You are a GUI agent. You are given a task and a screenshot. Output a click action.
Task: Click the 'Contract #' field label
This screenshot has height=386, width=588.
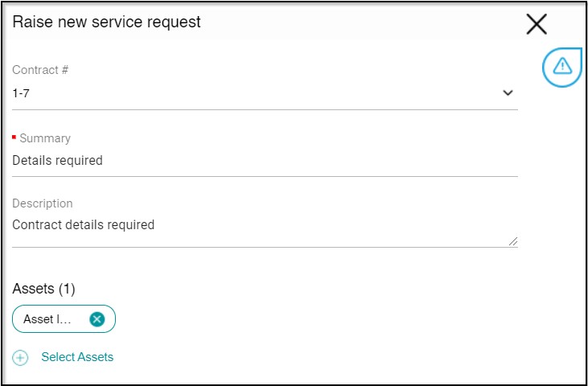pyautogui.click(x=40, y=70)
